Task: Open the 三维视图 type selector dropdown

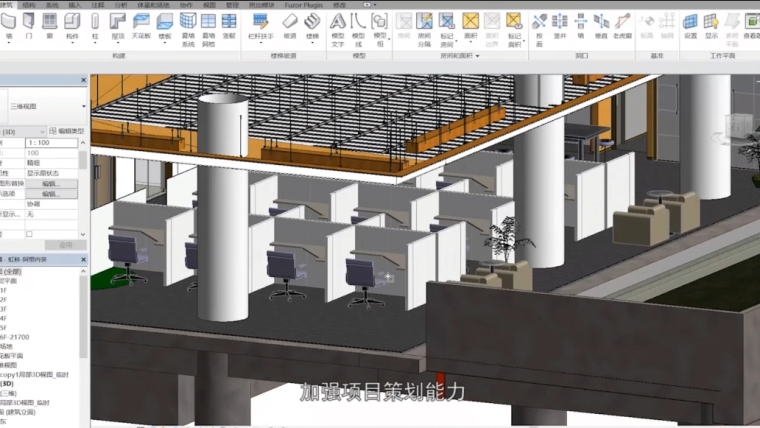Action: (x=83, y=105)
